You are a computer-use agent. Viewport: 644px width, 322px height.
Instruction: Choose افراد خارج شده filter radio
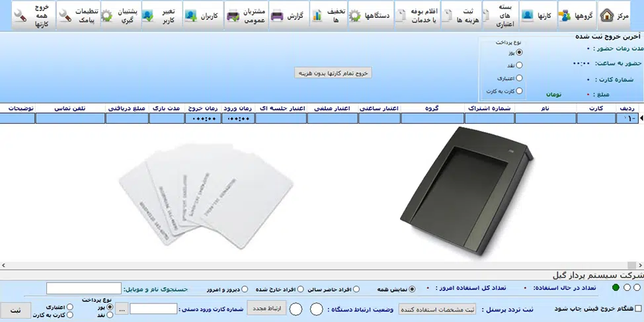pos(300,289)
